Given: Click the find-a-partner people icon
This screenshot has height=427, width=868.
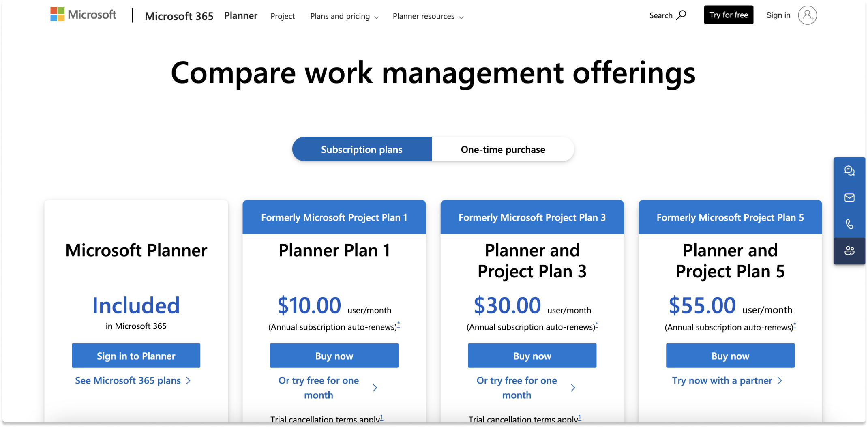Looking at the screenshot, I should point(850,251).
